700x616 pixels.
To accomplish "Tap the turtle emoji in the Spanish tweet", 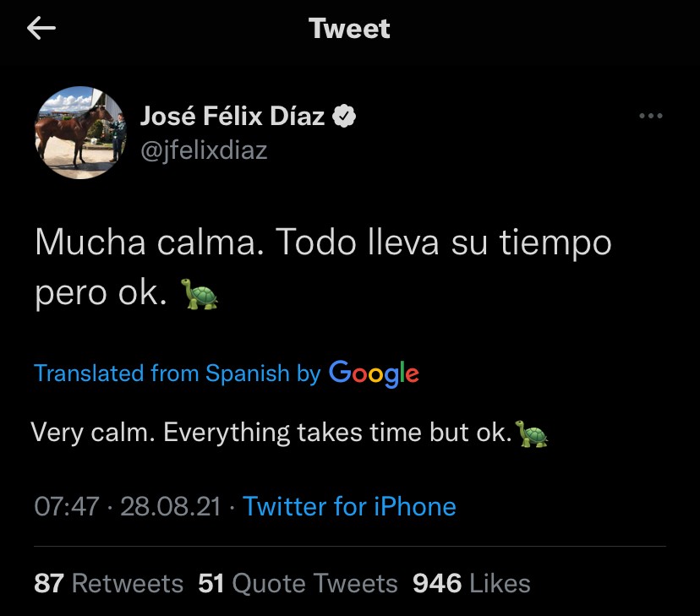I will coord(200,294).
